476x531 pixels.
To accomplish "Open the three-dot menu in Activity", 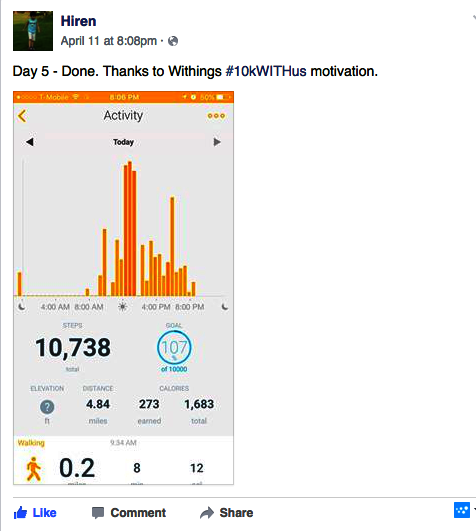I will point(216,116).
